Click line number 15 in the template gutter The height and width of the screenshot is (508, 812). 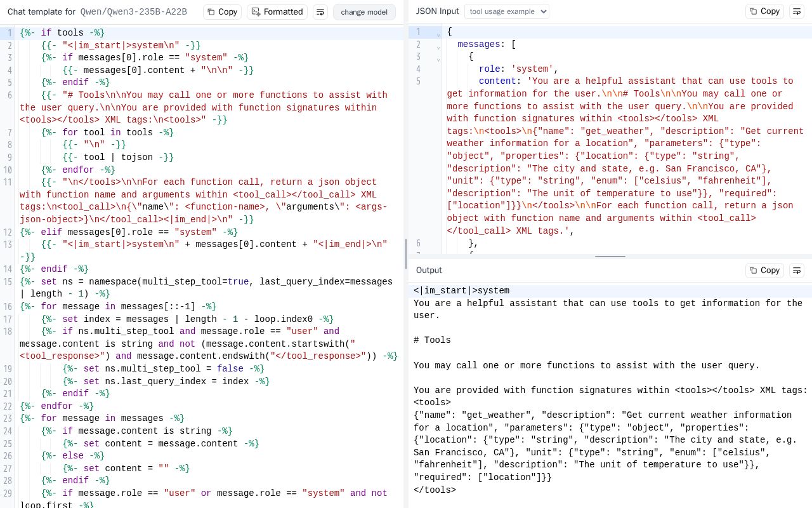tap(8, 281)
